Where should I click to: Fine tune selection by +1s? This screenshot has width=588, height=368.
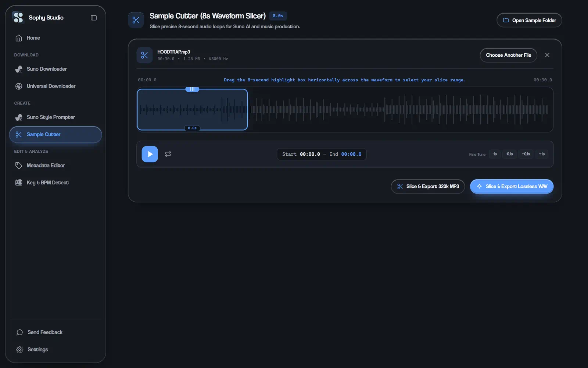click(542, 154)
